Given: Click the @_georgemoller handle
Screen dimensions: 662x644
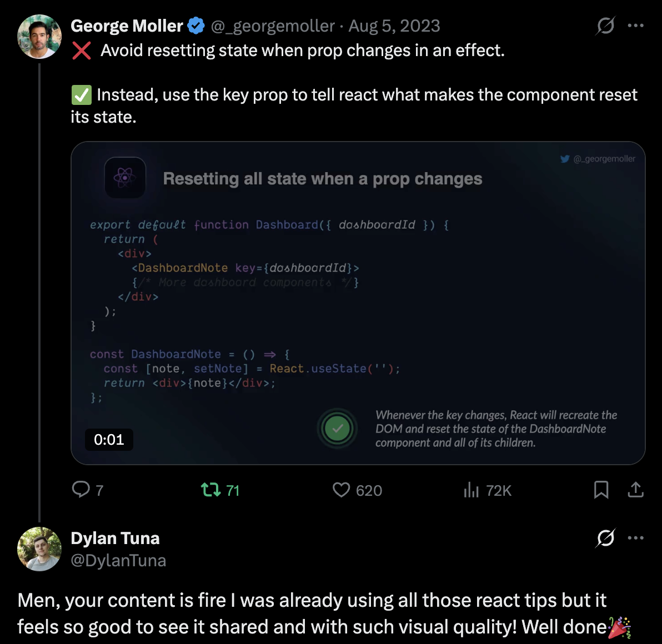Looking at the screenshot, I should [273, 26].
